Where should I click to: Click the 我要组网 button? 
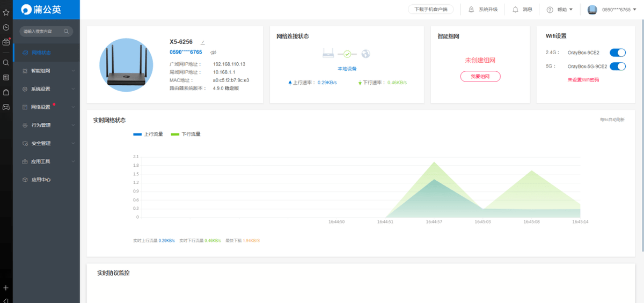(480, 77)
